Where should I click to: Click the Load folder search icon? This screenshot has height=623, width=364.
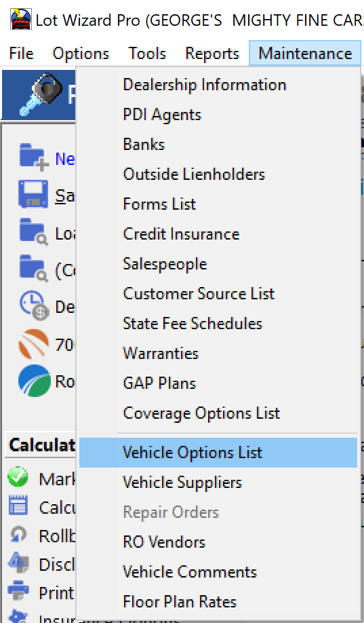[x=33, y=232]
